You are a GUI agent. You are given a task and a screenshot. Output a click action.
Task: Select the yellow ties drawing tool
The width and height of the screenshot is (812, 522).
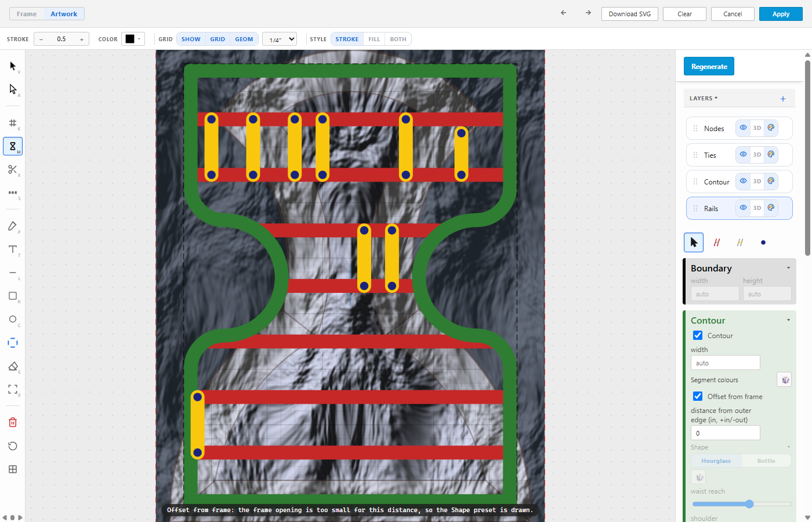pyautogui.click(x=740, y=242)
